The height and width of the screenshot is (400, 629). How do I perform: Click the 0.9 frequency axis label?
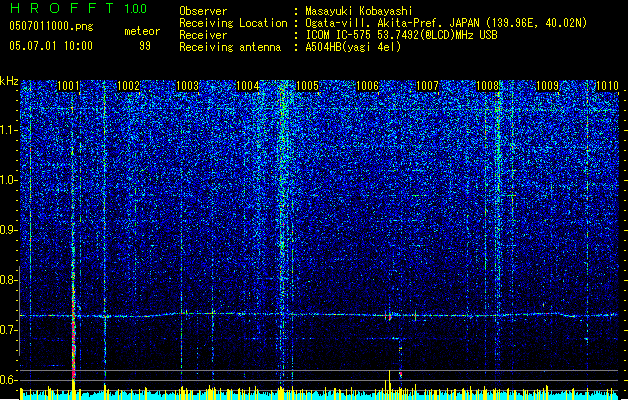tap(8, 230)
